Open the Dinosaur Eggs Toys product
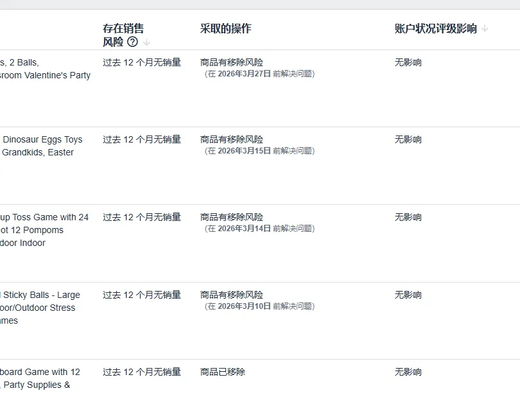This screenshot has width=520, height=420. pos(42,139)
